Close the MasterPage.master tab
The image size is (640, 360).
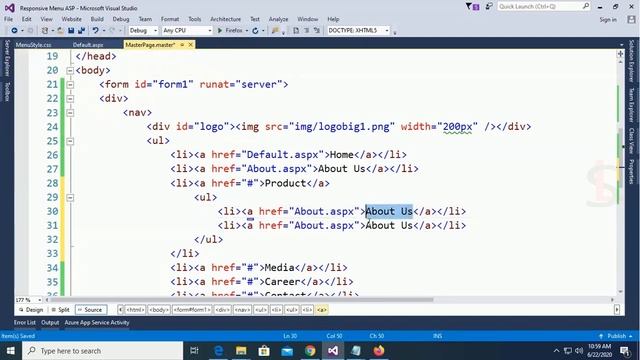coord(190,44)
